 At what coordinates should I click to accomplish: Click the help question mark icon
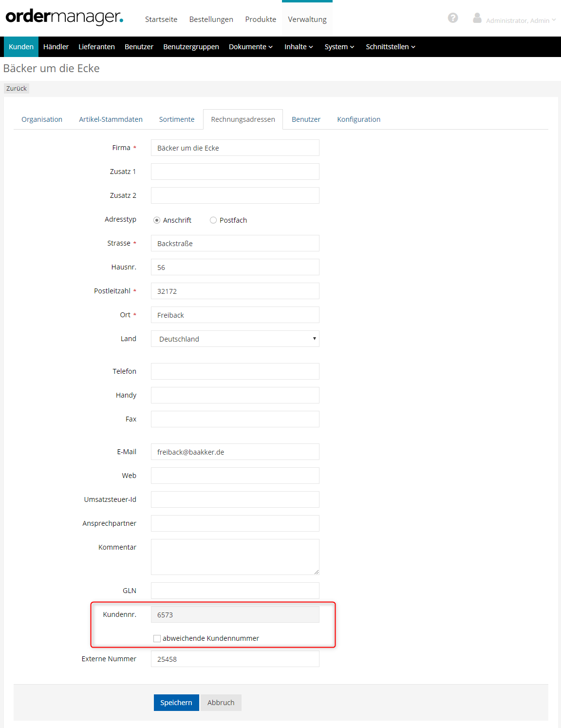pyautogui.click(x=453, y=18)
